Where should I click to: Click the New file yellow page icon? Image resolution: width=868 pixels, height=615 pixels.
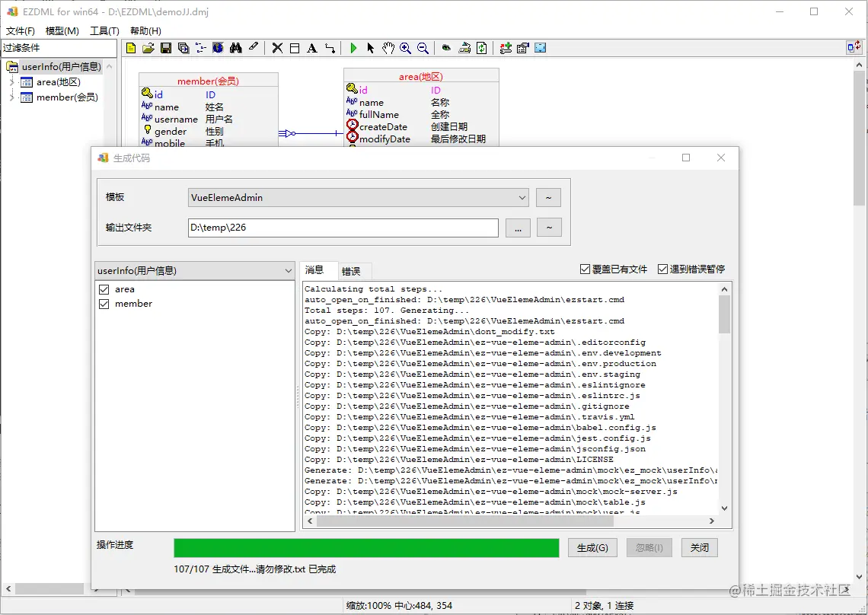click(x=131, y=48)
